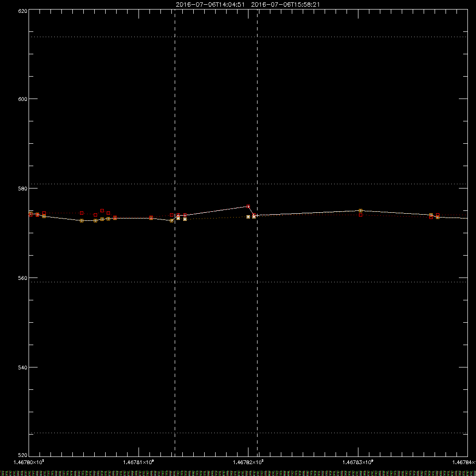Click the 1.46783×10⁹ x-axis label
Screen dimensions: 476x476
pyautogui.click(x=358, y=462)
